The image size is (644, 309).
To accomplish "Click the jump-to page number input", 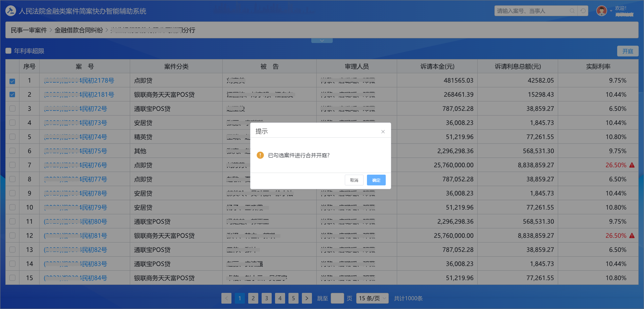I will (337, 298).
